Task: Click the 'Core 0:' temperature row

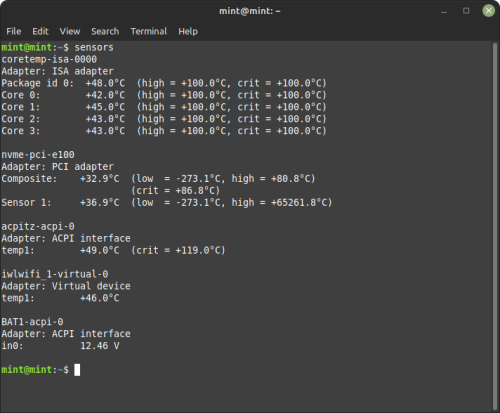Action: coord(164,95)
